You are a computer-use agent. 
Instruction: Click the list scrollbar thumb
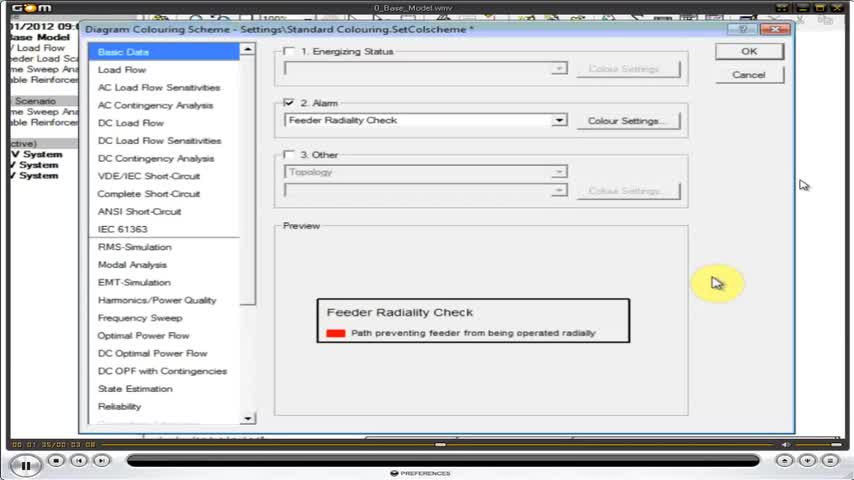coord(247,180)
